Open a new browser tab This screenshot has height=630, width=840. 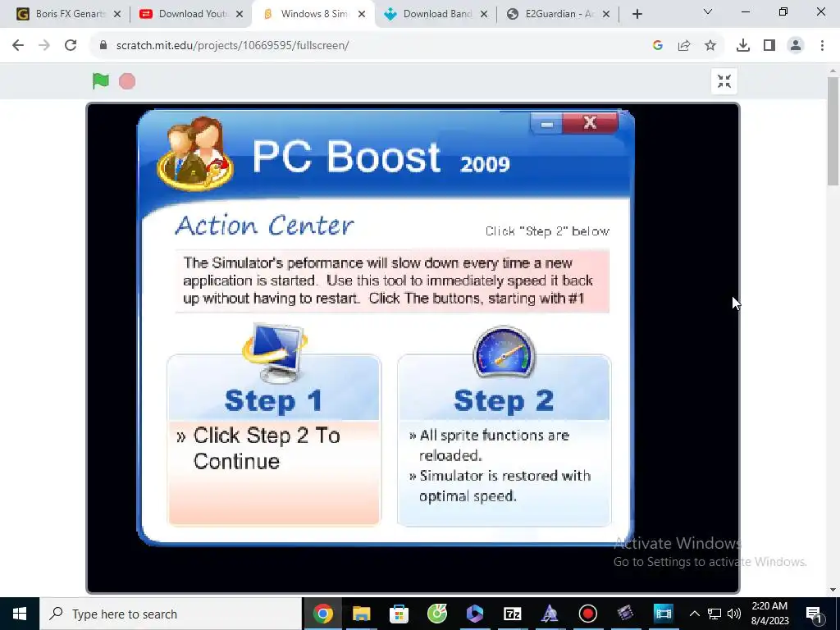click(637, 15)
